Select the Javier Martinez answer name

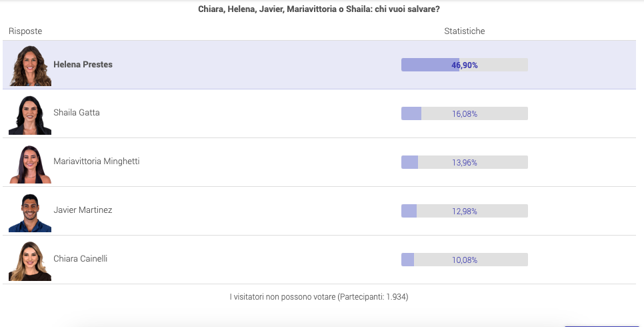pyautogui.click(x=83, y=210)
